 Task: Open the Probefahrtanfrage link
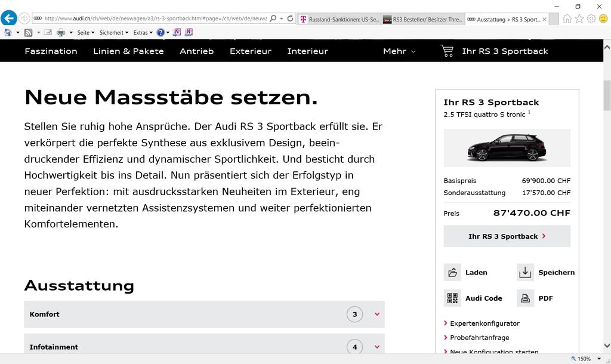pyautogui.click(x=479, y=338)
